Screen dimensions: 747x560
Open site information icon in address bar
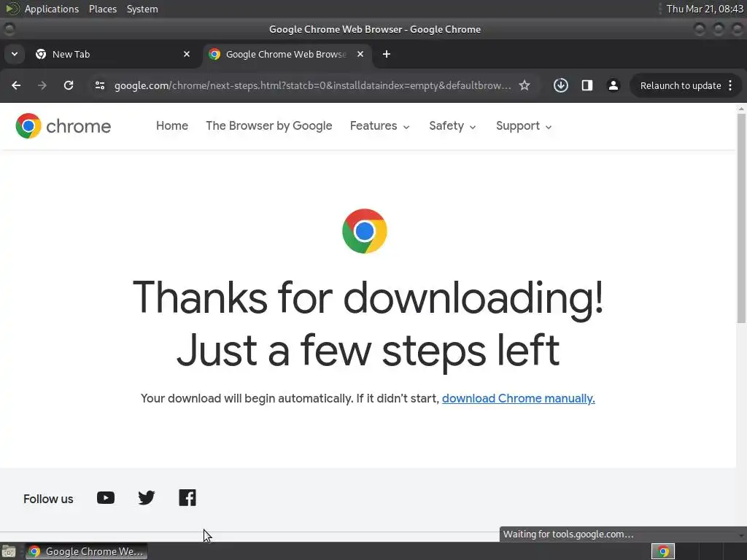tap(99, 86)
